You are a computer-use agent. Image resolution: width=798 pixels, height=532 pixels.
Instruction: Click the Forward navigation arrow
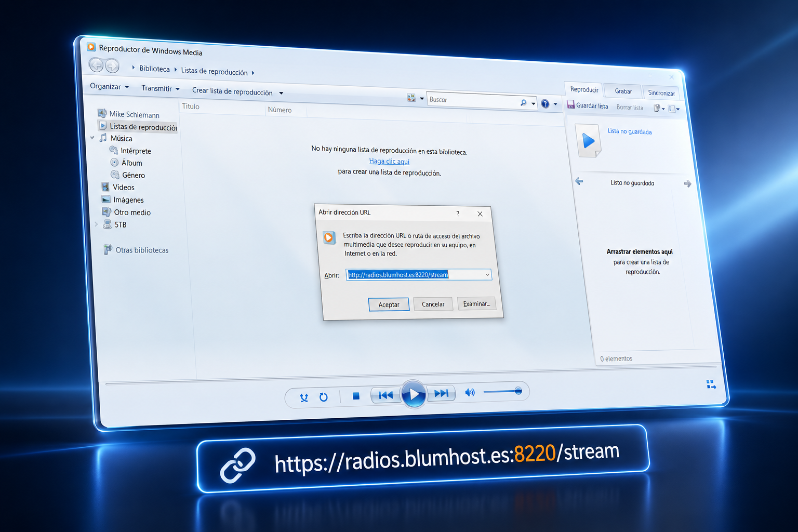click(112, 66)
